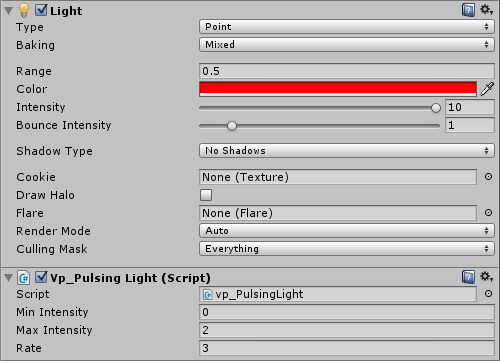This screenshot has width=500, height=361.
Task: Open the Light component gear settings menu
Action: tap(486, 10)
